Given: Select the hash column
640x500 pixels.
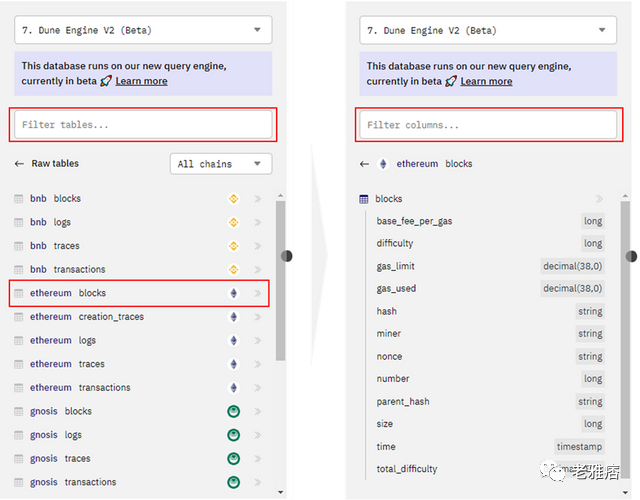Looking at the screenshot, I should (x=491, y=311).
